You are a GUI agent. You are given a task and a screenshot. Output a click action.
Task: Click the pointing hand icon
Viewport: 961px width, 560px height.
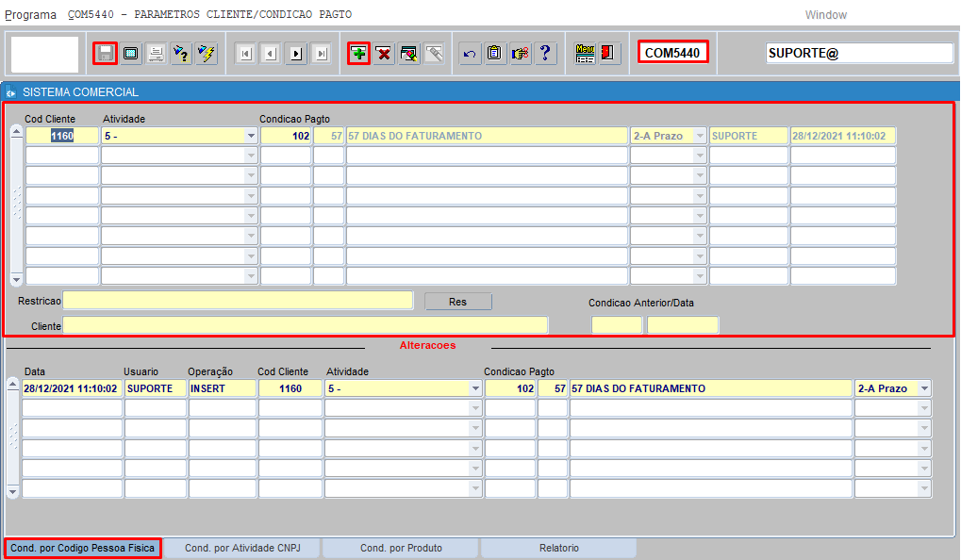tap(520, 54)
